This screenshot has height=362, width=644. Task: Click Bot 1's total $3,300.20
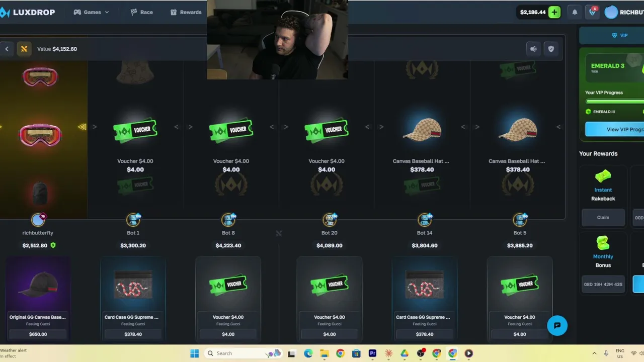(133, 245)
